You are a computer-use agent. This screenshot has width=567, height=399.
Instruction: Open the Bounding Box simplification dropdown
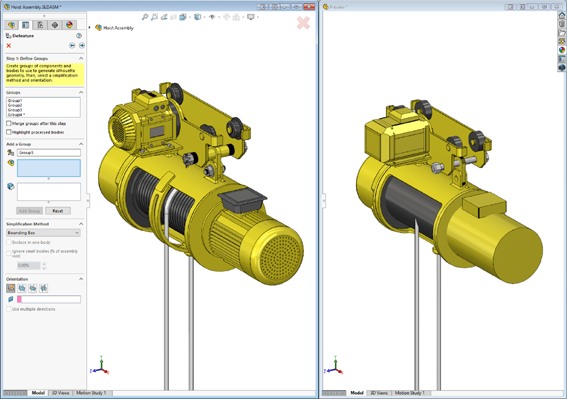click(x=43, y=233)
